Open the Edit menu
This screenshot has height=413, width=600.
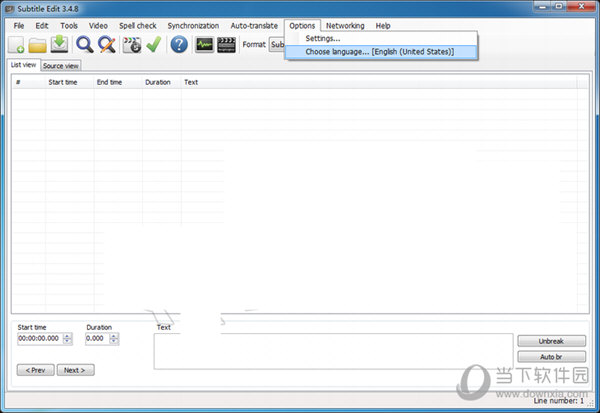[42, 26]
